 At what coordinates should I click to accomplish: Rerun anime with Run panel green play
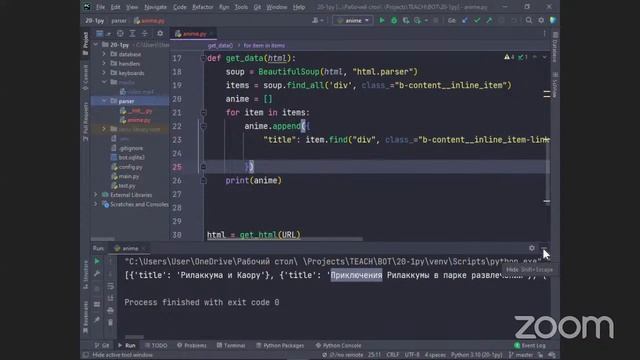[97, 261]
